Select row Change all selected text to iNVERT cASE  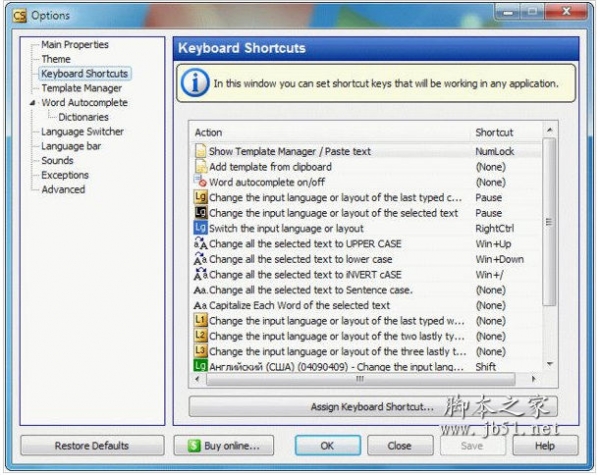click(366, 274)
